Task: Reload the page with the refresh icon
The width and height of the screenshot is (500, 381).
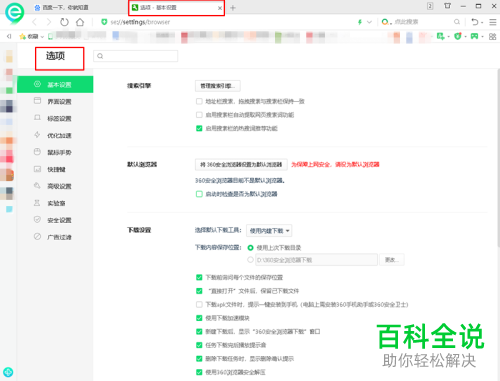Action: [x=64, y=22]
